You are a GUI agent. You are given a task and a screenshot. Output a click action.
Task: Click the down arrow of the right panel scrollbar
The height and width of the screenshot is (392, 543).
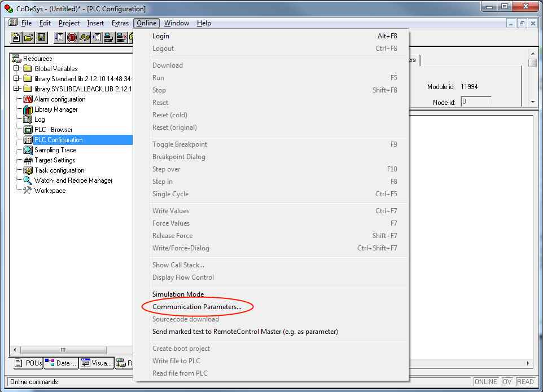(533, 102)
